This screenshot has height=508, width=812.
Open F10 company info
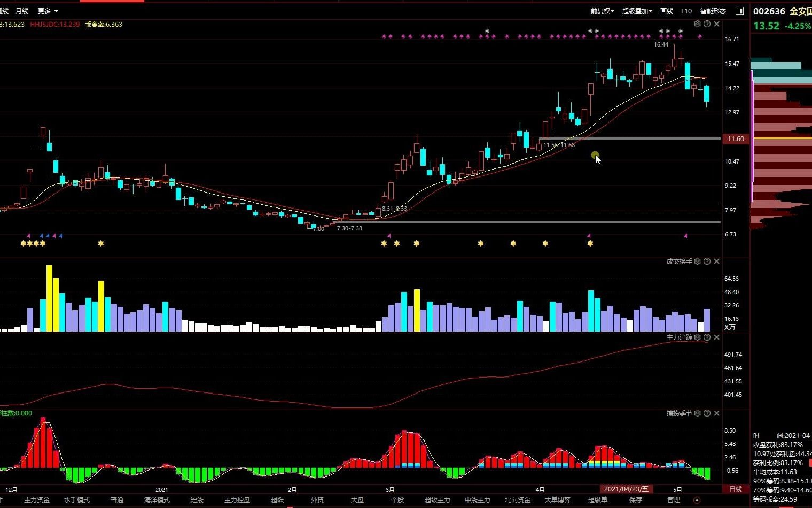coord(686,11)
